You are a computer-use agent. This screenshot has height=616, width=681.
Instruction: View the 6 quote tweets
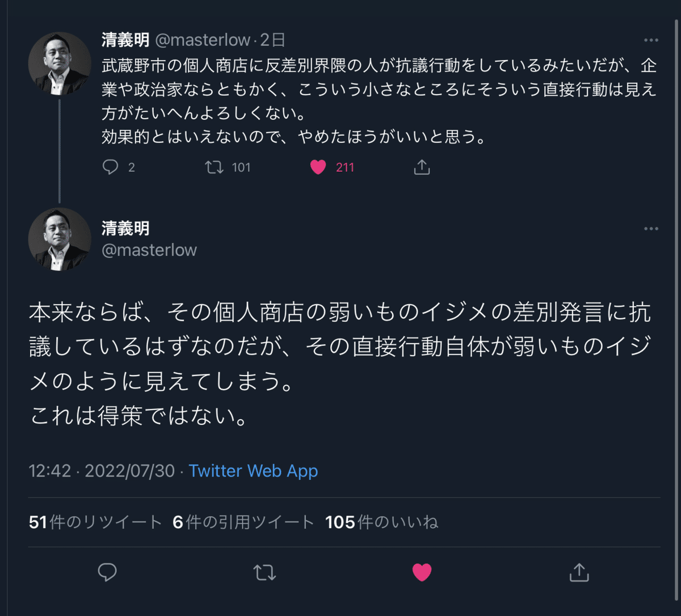click(243, 522)
